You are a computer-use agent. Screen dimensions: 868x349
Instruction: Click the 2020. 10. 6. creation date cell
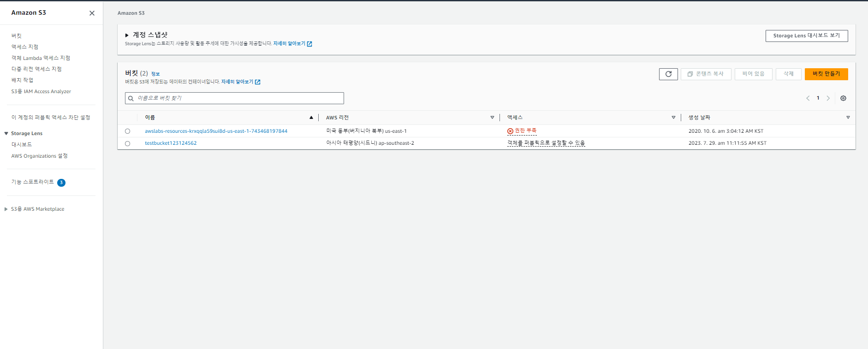[x=726, y=131]
